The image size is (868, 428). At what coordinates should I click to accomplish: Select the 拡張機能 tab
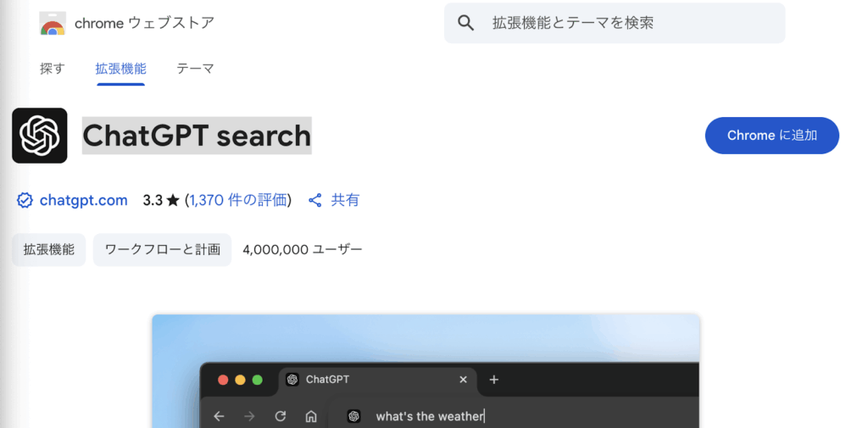pos(120,69)
